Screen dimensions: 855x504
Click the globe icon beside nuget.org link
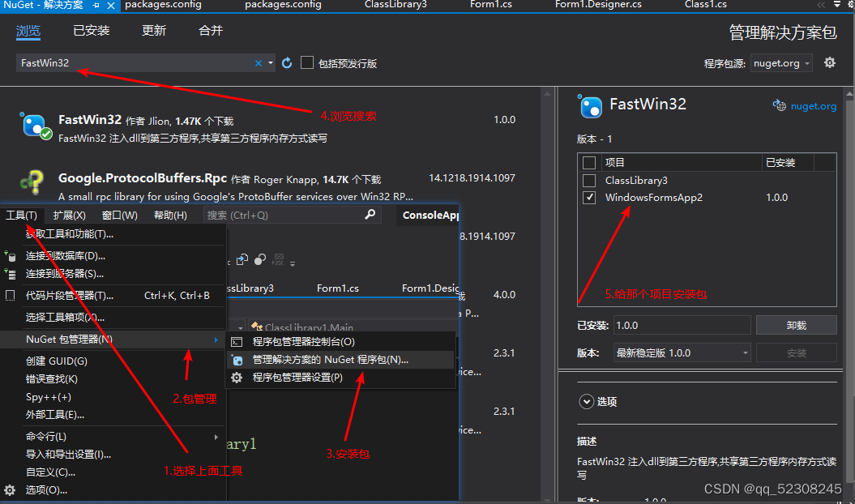[779, 105]
